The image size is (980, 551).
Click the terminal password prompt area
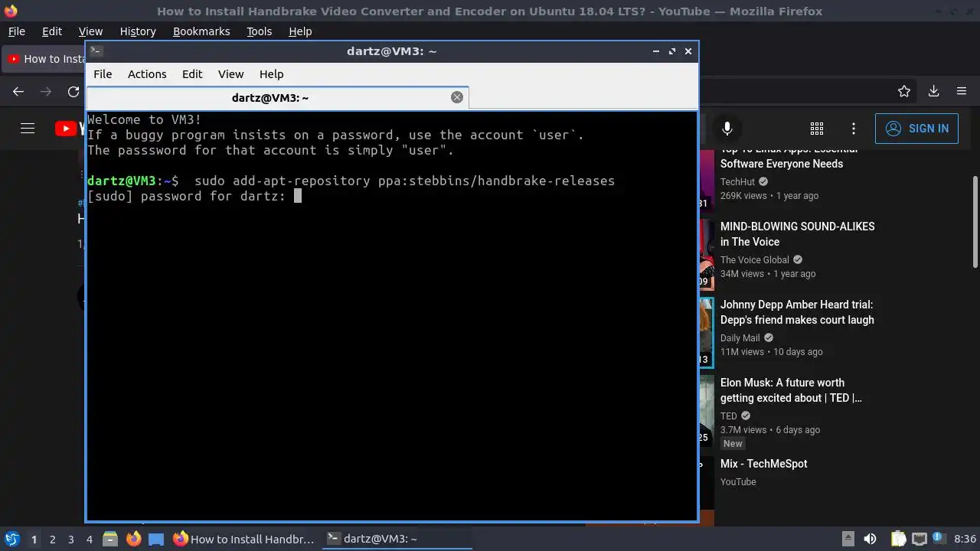tap(194, 196)
